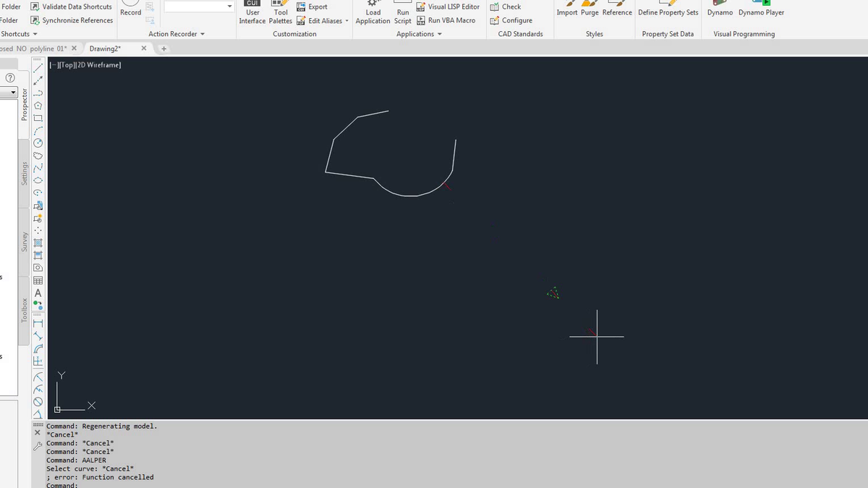
Task: Open the Toolbox tab
Action: pyautogui.click(x=24, y=310)
